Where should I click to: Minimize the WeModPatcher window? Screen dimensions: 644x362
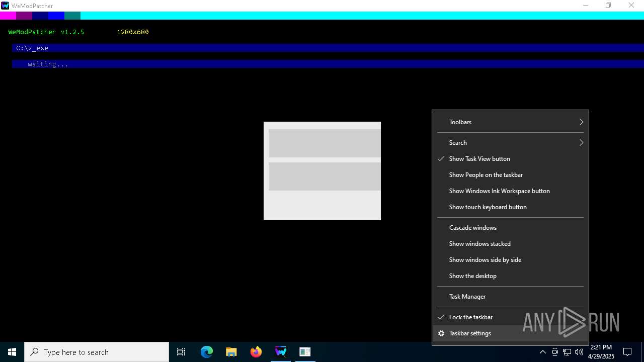[x=586, y=6]
